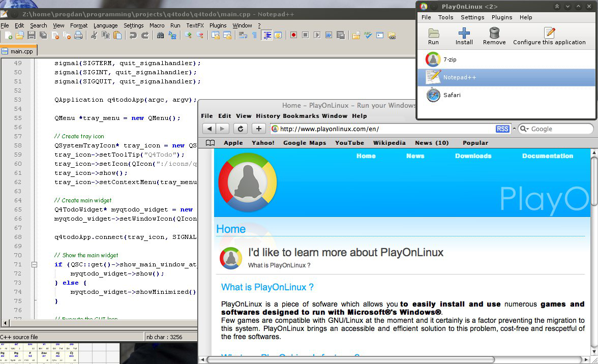Open the Wikipedia bookmark in Safari
This screenshot has height=364, width=598.
click(389, 143)
